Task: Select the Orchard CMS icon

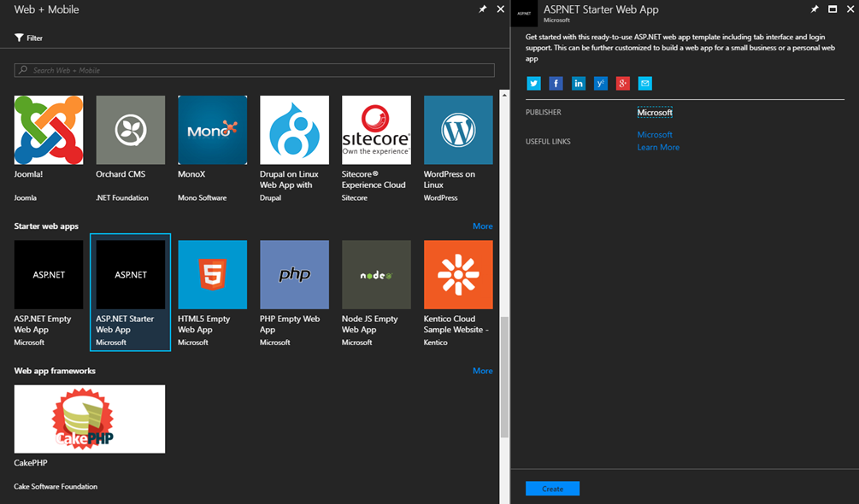Action: click(x=131, y=130)
